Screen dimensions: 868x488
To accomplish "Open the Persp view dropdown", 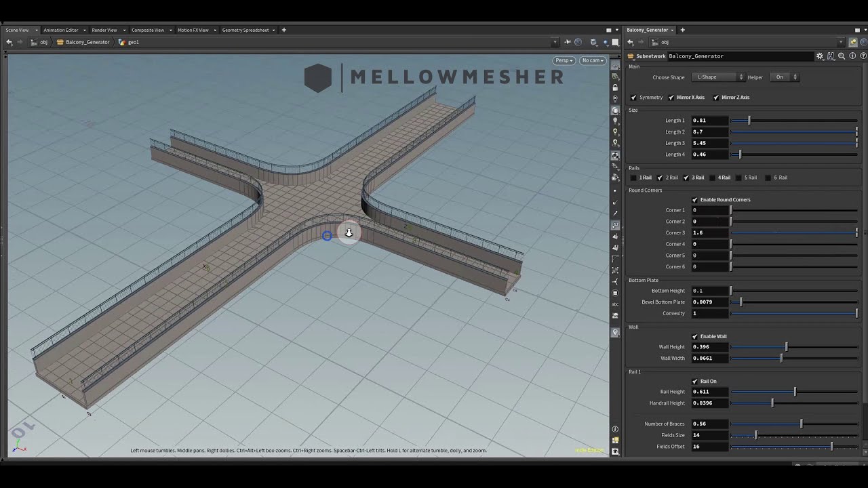I will coord(564,60).
